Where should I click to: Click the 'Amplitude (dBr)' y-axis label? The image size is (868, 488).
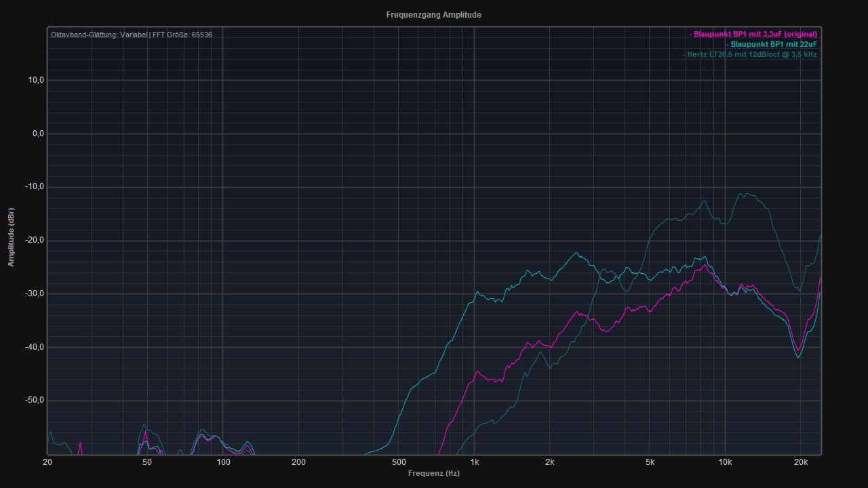click(11, 237)
